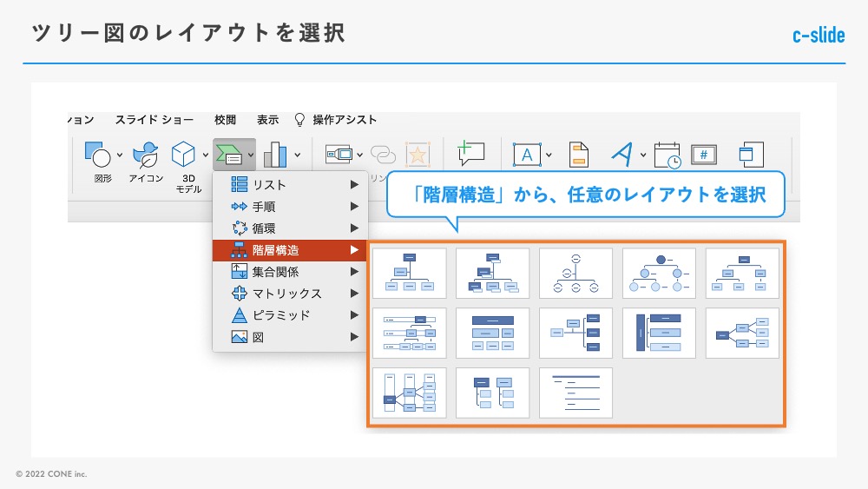Open the dropdown arrow next to Chart icon
868x489 pixels.
(x=297, y=155)
